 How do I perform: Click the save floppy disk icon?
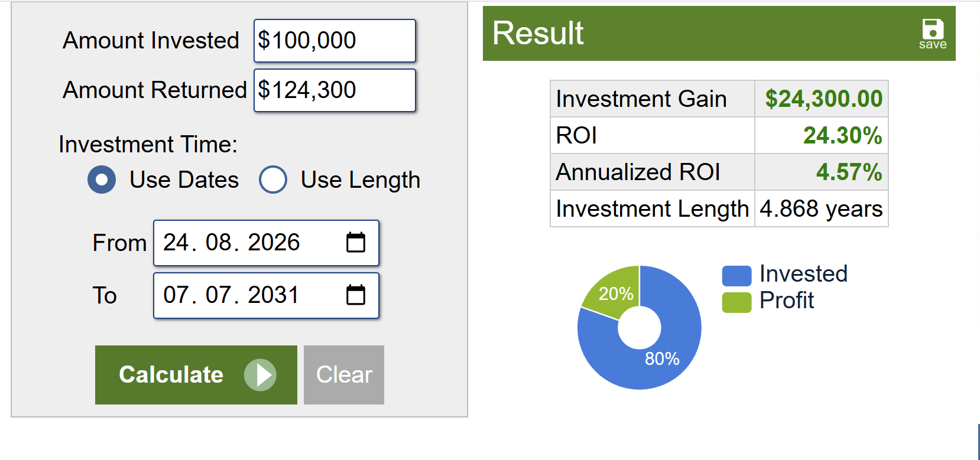click(933, 29)
